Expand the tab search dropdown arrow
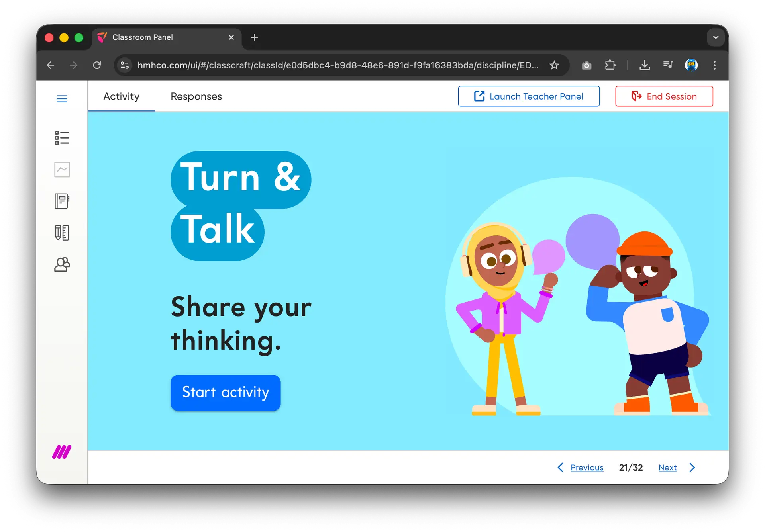The image size is (765, 532). 716,37
